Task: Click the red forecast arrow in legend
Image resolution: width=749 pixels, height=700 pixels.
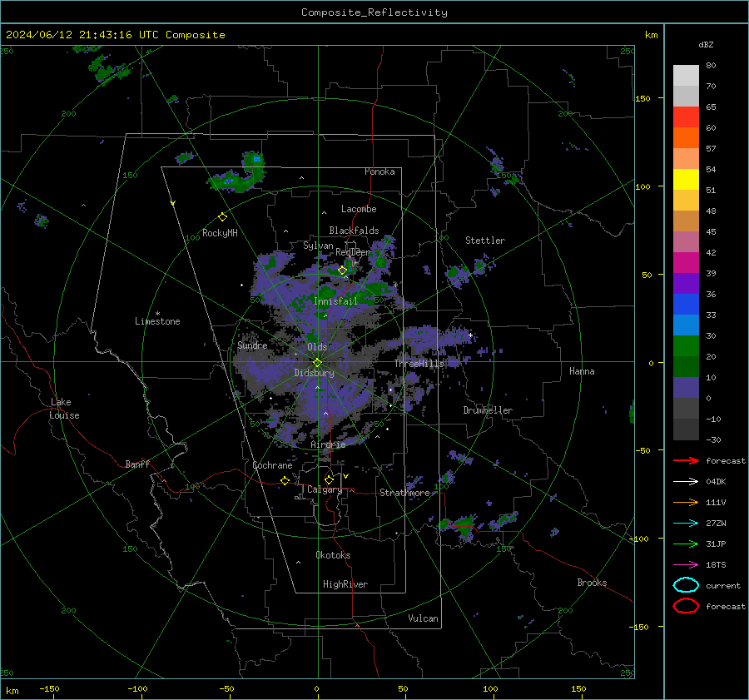Action: 686,460
